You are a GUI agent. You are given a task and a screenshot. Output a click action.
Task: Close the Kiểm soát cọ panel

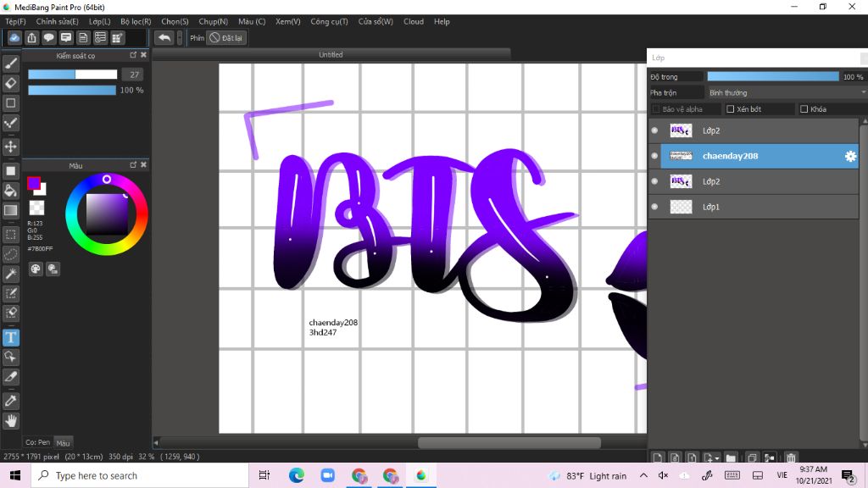143,55
